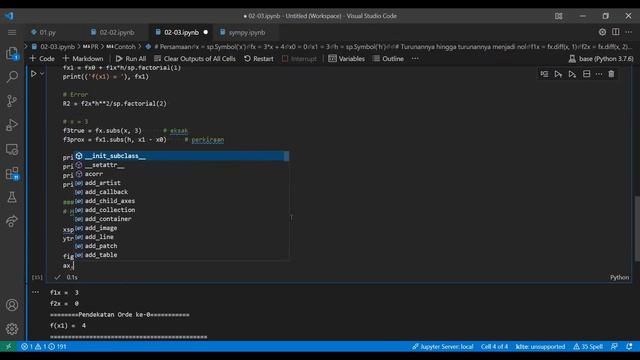The height and width of the screenshot is (360, 640).
Task: Select add_line suggestion
Action: click(181, 237)
